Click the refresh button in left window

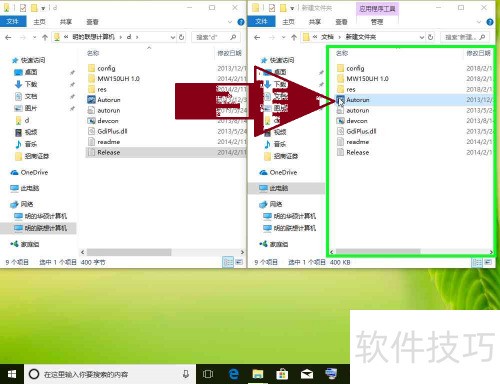[182, 37]
